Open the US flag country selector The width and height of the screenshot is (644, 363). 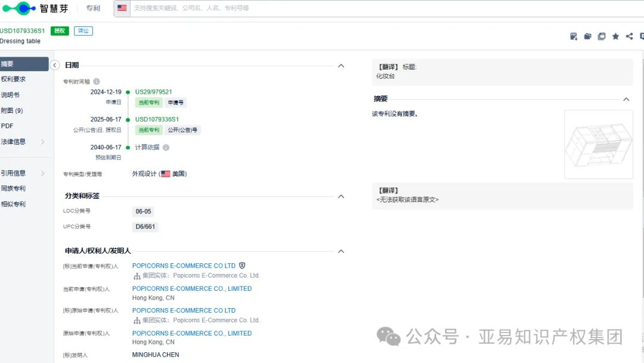click(x=122, y=8)
